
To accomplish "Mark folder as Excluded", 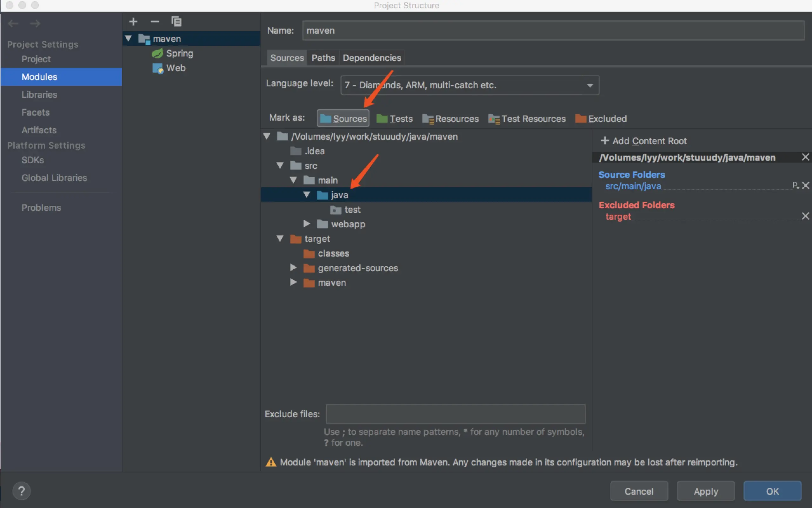I will 601,119.
